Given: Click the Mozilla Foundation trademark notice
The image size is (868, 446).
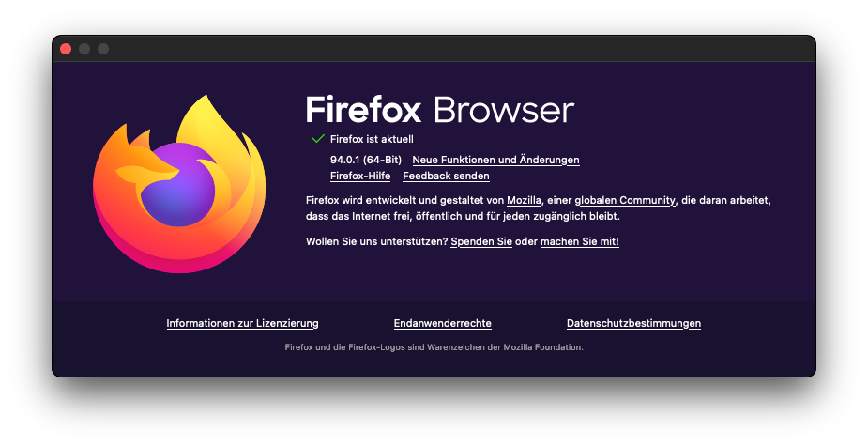Looking at the screenshot, I should [434, 347].
